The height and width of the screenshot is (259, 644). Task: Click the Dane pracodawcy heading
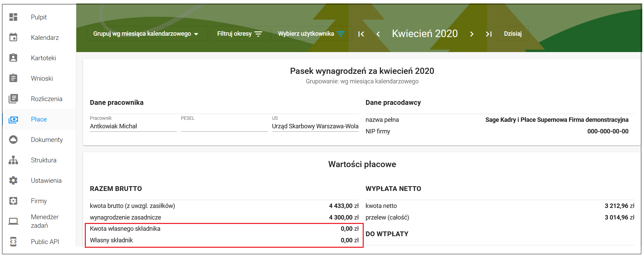point(393,102)
